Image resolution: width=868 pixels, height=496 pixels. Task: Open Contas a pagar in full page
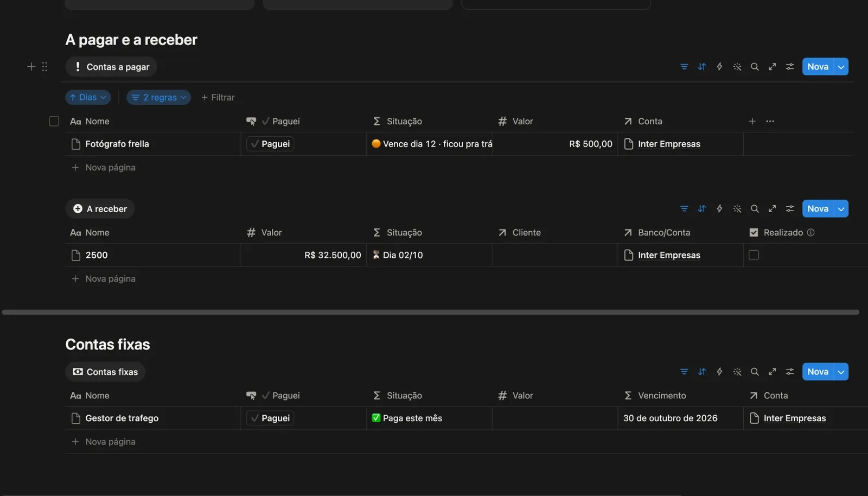pos(772,67)
